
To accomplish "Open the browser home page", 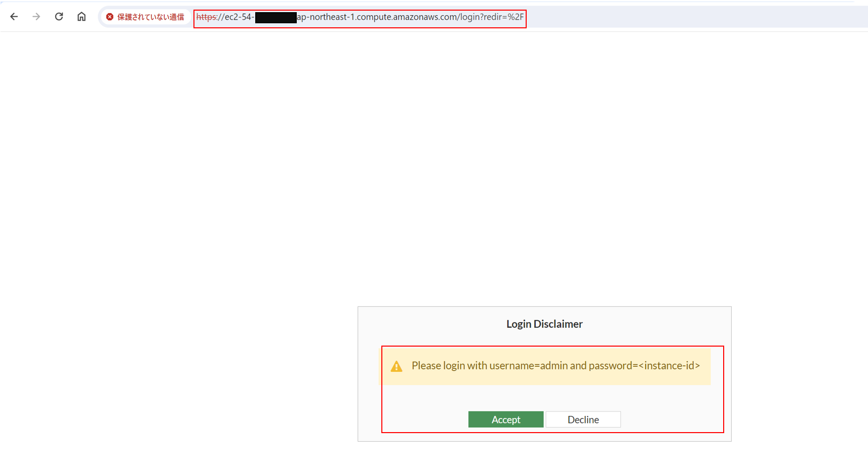I will click(x=82, y=17).
